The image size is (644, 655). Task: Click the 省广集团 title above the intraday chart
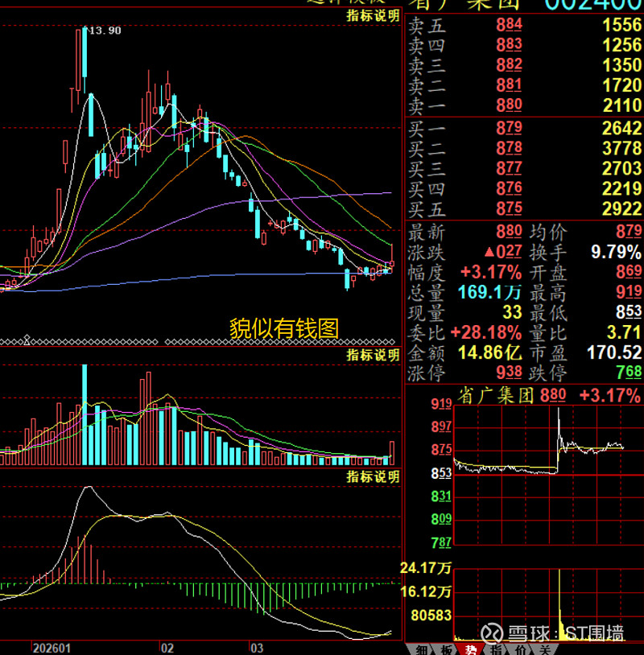pyautogui.click(x=496, y=396)
